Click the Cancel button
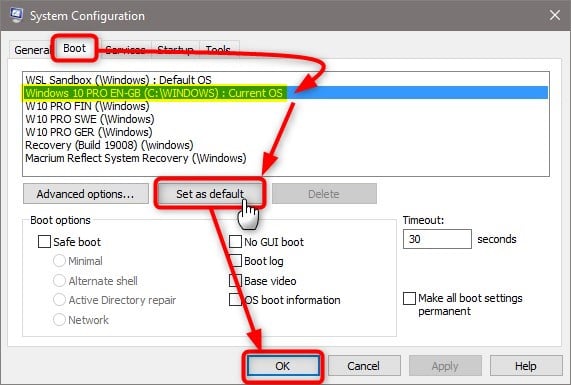Viewport: 571px width, 385px height. tap(364, 366)
